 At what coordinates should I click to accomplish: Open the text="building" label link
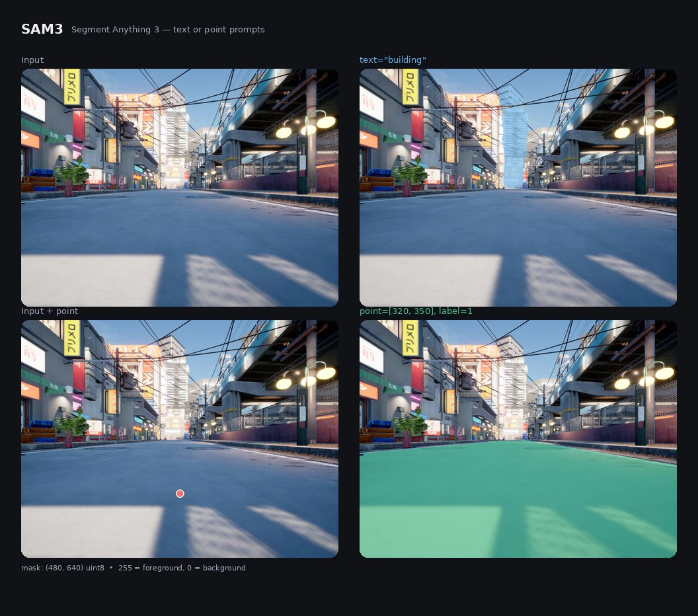coord(393,59)
